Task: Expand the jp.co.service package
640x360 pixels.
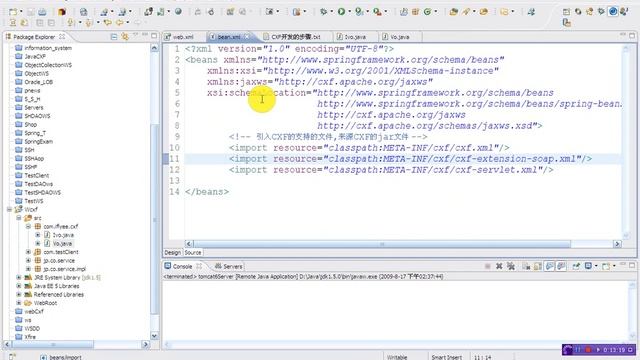Action: [x=28, y=260]
